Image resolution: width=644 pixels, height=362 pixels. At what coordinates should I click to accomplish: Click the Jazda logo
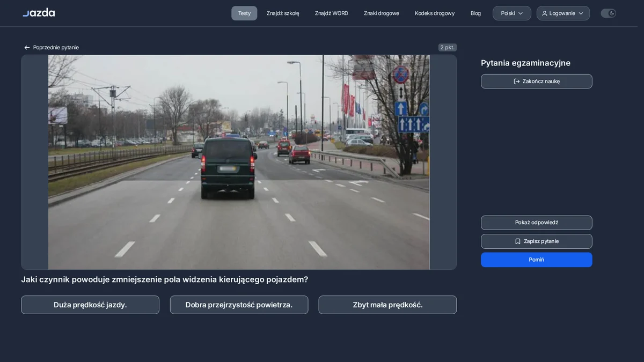click(39, 12)
